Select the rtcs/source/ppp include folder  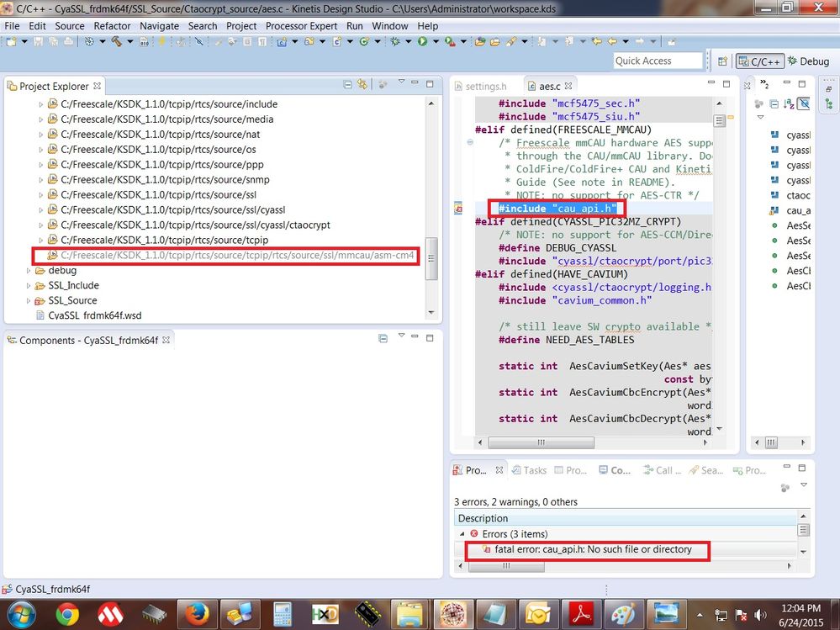point(161,165)
